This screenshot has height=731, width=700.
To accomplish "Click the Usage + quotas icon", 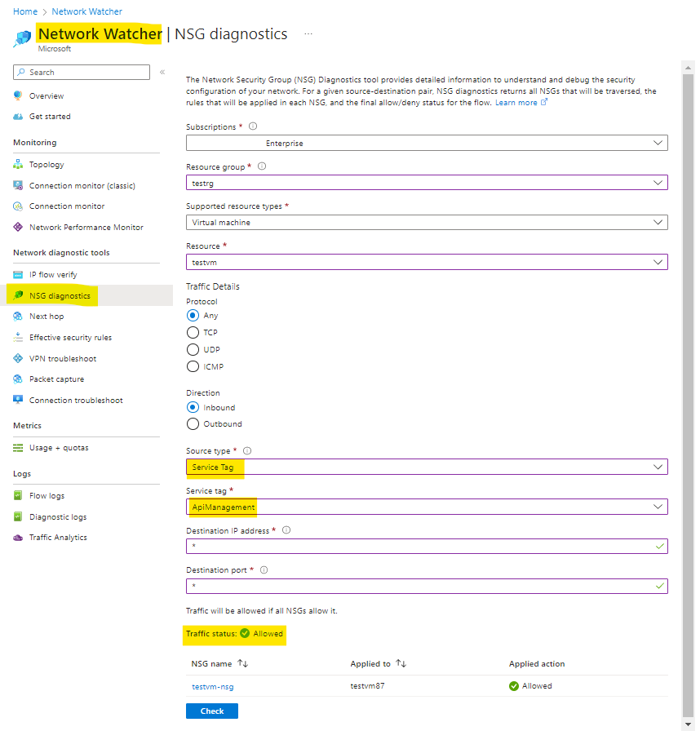I will pos(18,448).
